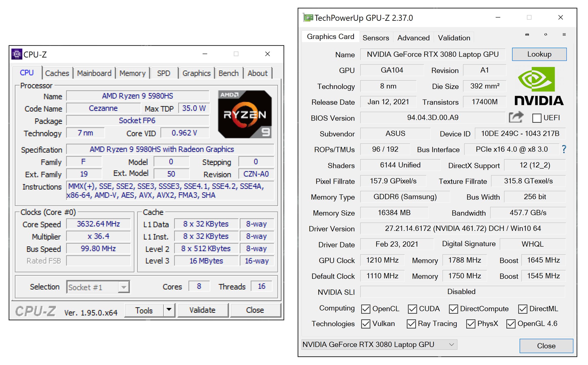The height and width of the screenshot is (365, 588).
Task: Click the GPU-Z refresh icon
Action: [x=546, y=34]
